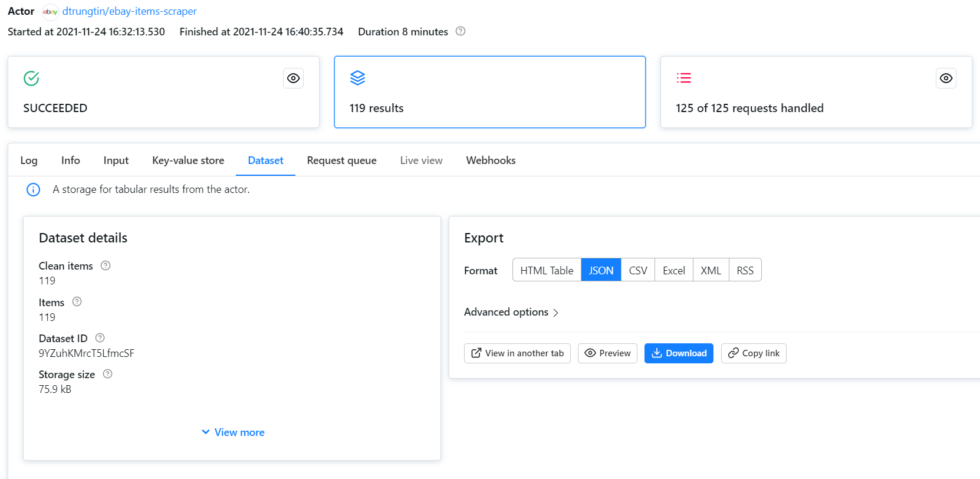The image size is (980, 479).
Task: Select the 75.9 kB storage size value
Action: [x=55, y=389]
